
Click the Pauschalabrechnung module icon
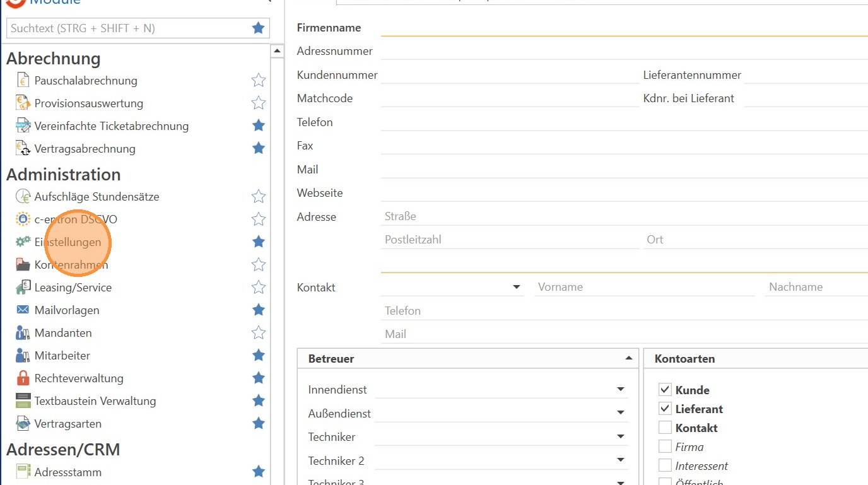(x=23, y=81)
